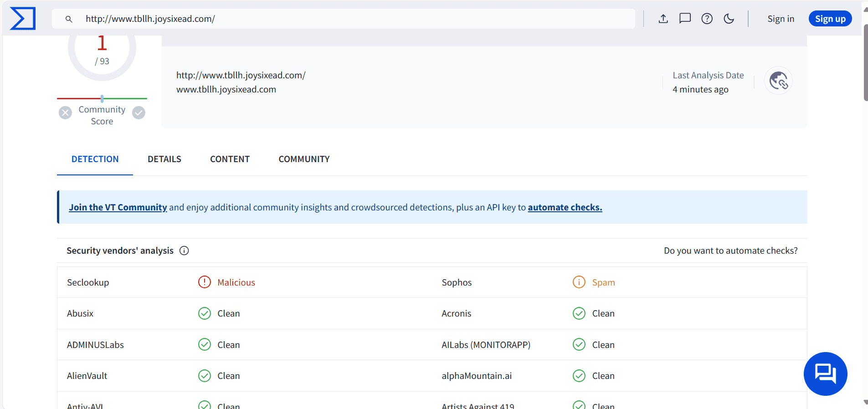Vote positive on Community Score
This screenshot has width=868, height=409.
pos(139,112)
